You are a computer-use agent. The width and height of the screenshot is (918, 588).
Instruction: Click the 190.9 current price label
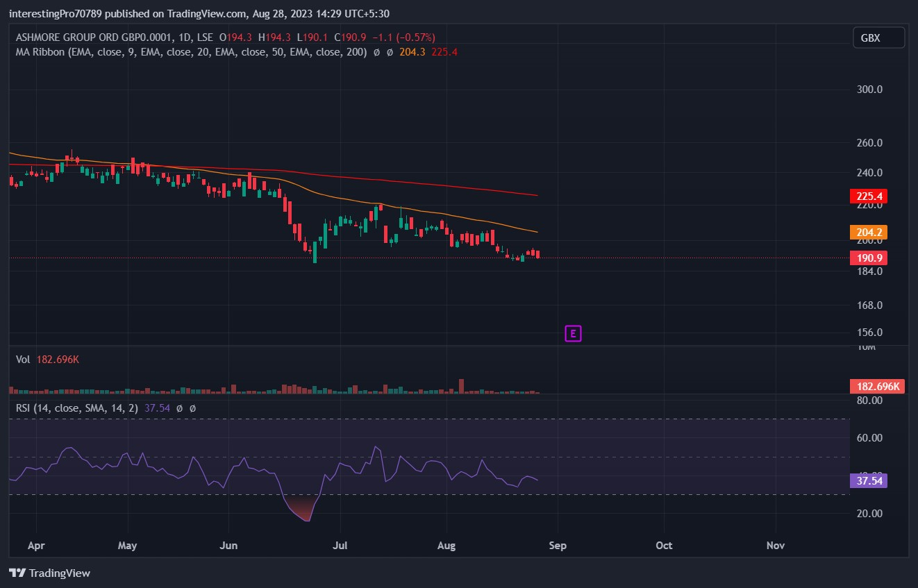[869, 258]
